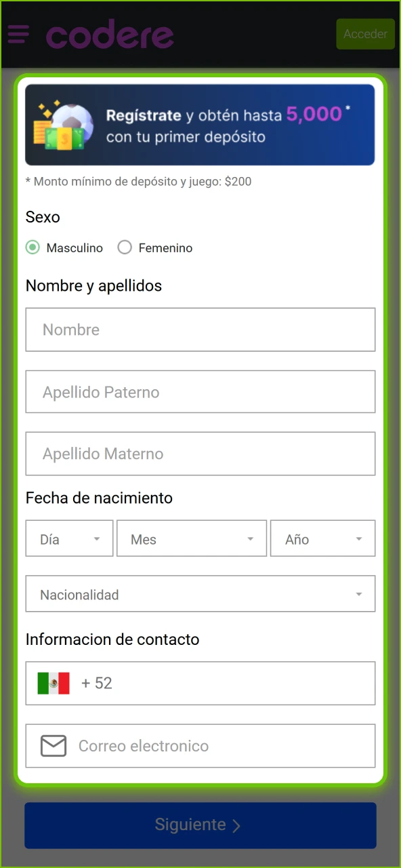Image resolution: width=401 pixels, height=868 pixels.
Task: Click into the Nombre input field
Action: click(200, 330)
